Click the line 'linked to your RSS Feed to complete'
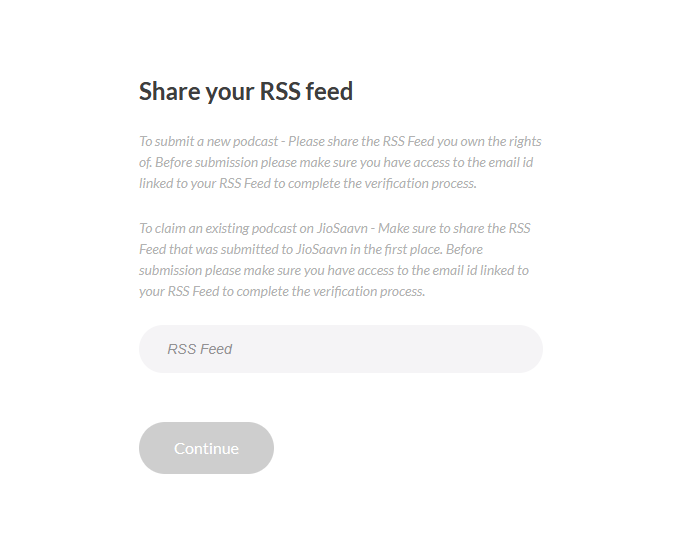This screenshot has height=543, width=677. tap(308, 183)
